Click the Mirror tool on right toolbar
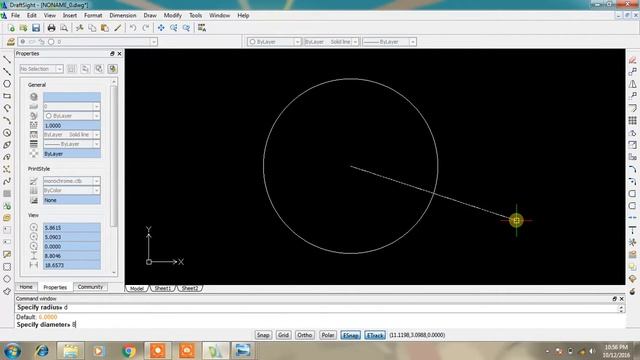640x360 pixels. coord(632,84)
